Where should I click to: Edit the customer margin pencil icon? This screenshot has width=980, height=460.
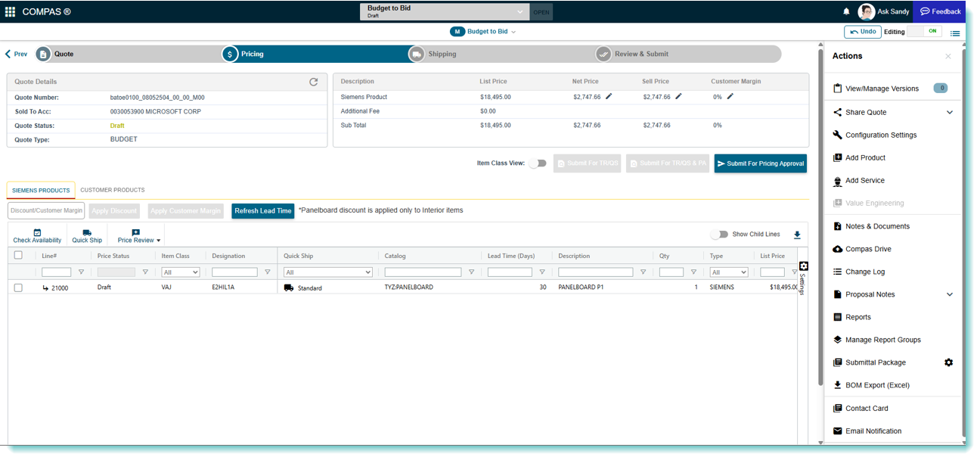point(730,96)
